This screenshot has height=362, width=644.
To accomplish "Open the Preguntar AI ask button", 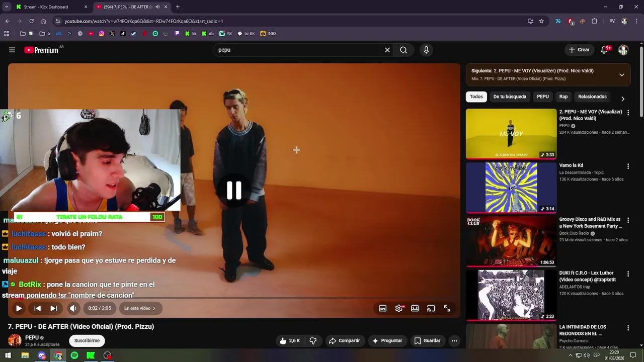I will [387, 340].
